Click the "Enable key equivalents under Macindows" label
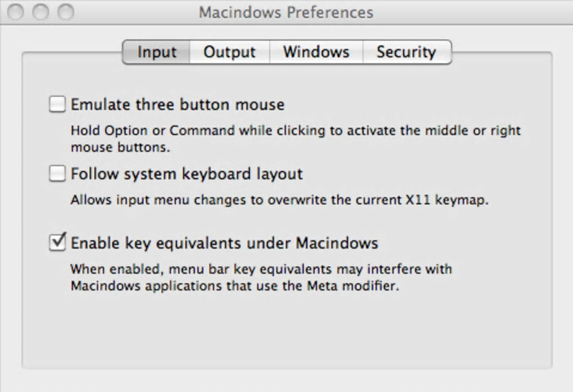 (224, 243)
